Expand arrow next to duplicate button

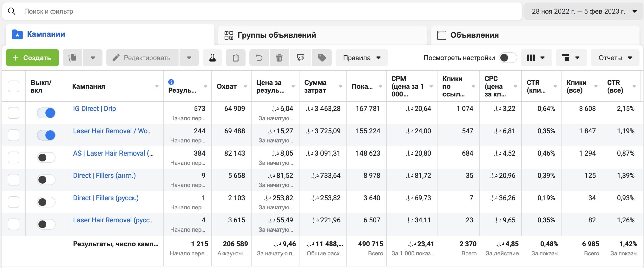[93, 58]
